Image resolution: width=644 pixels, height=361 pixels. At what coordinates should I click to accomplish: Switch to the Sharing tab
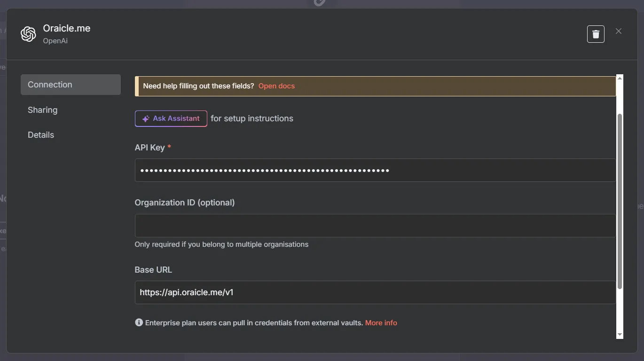(42, 110)
